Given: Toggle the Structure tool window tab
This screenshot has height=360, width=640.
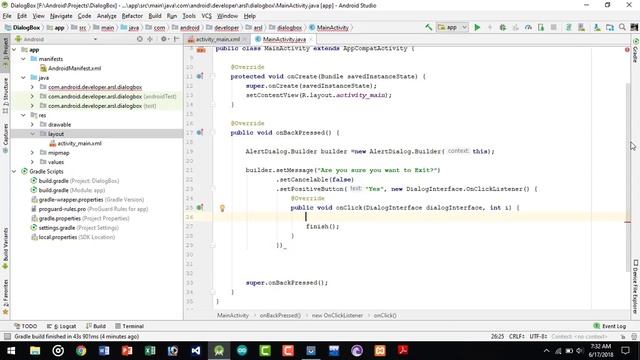Looking at the screenshot, I should [5, 95].
